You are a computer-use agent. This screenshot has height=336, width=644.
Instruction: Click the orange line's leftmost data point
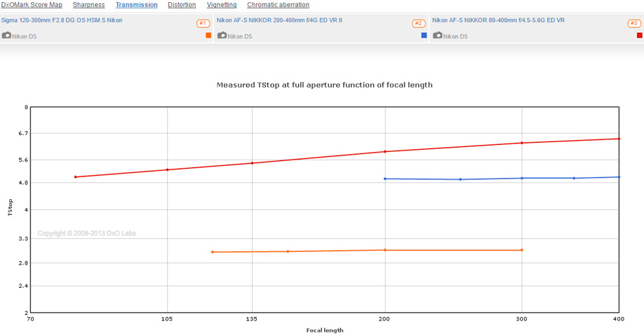pos(212,252)
